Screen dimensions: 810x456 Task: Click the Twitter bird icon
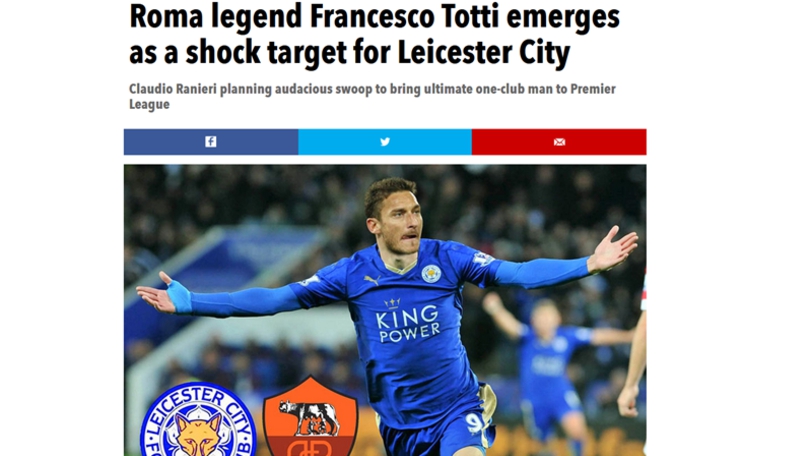[x=385, y=141]
